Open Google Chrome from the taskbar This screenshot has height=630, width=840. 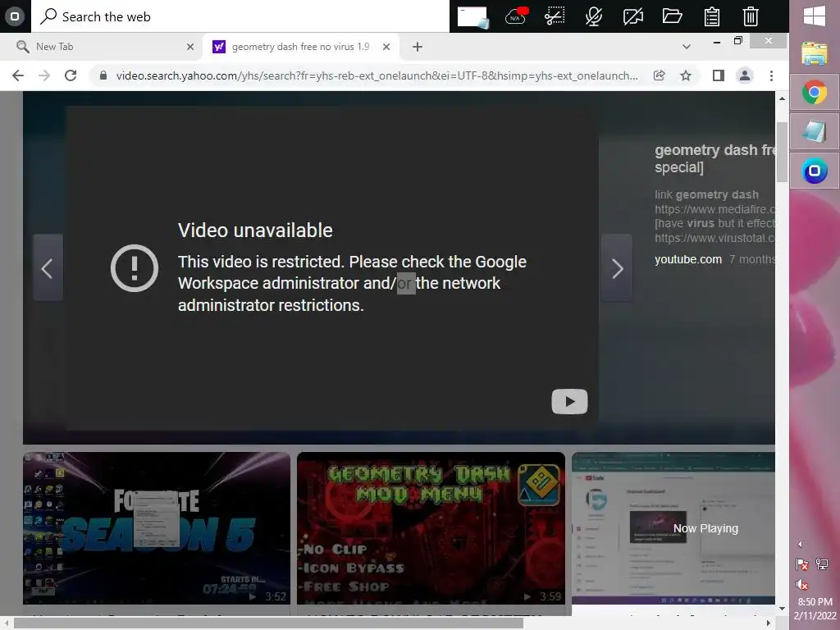(x=815, y=92)
